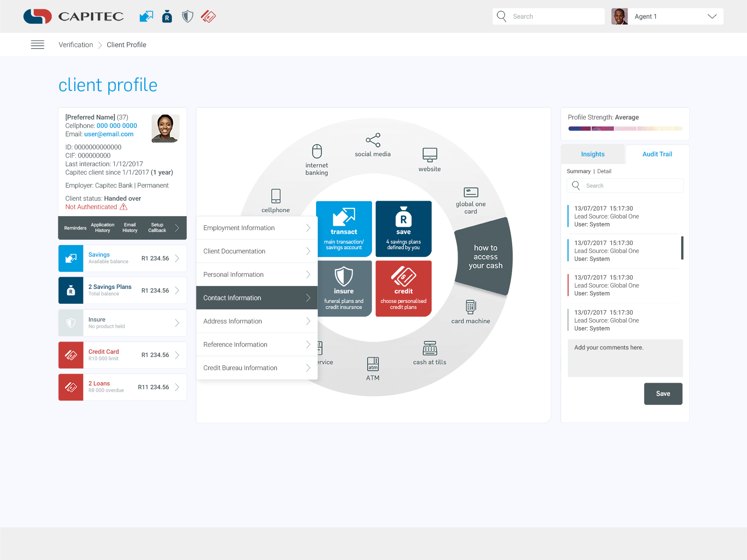Open the Agent 1 dropdown
Viewport: 747px width, 560px height.
tap(712, 16)
